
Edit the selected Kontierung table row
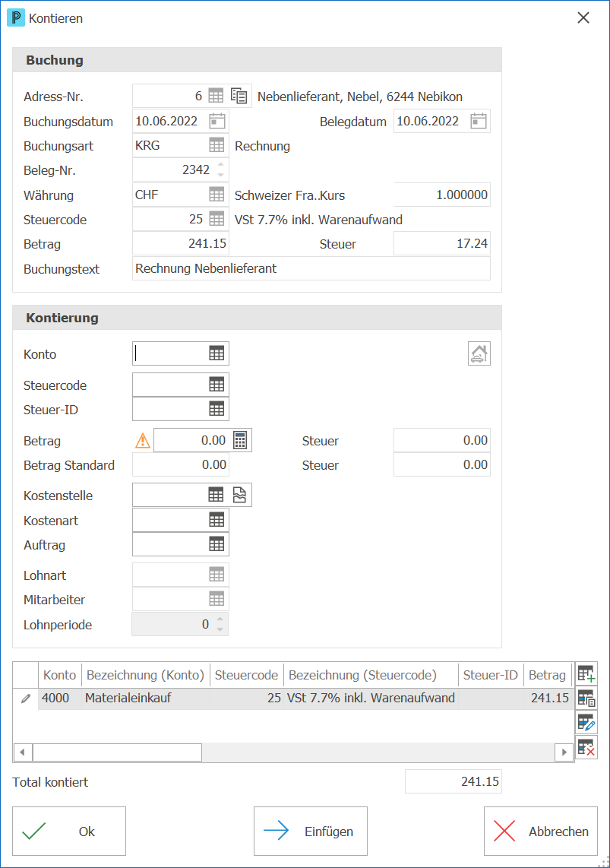tap(586, 722)
